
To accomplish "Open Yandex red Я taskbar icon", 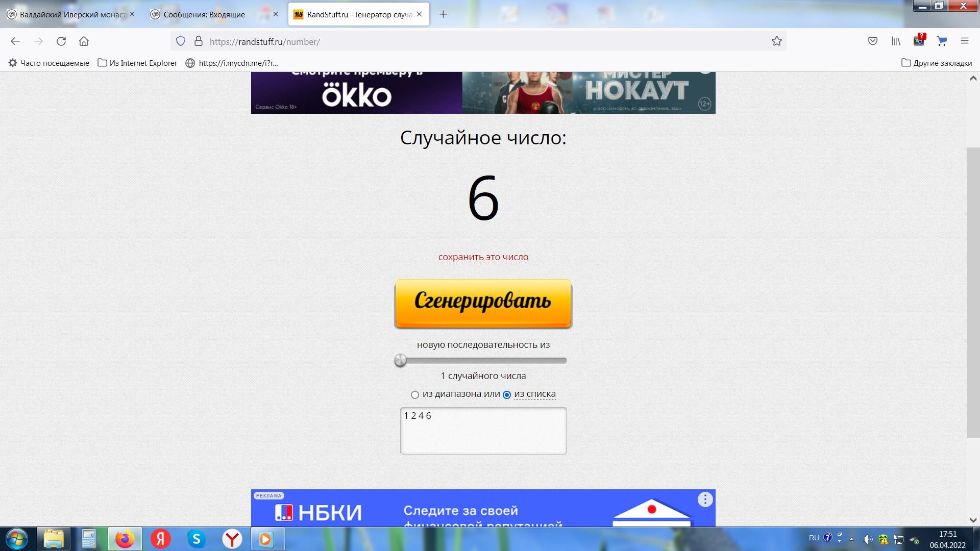I will (160, 539).
